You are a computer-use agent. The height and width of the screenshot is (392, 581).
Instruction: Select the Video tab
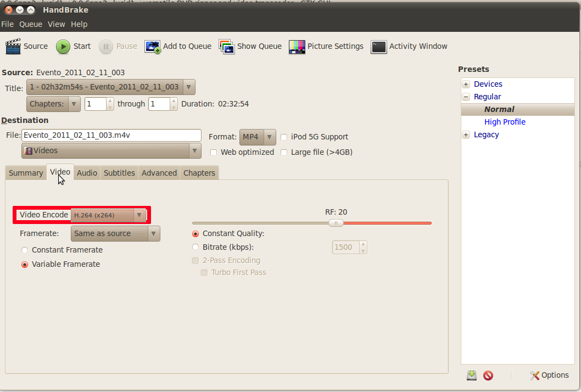coord(60,172)
